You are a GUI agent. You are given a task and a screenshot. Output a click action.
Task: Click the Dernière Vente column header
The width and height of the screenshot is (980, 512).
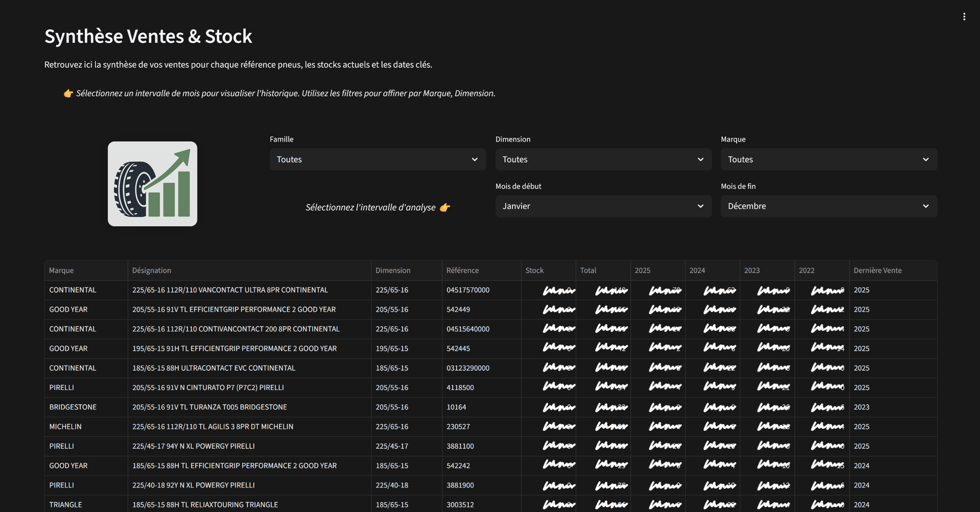[877, 270]
